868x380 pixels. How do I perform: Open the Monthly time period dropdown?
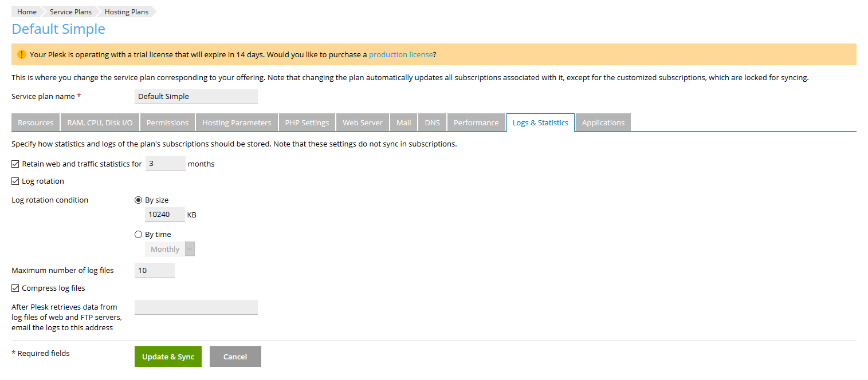pos(170,250)
